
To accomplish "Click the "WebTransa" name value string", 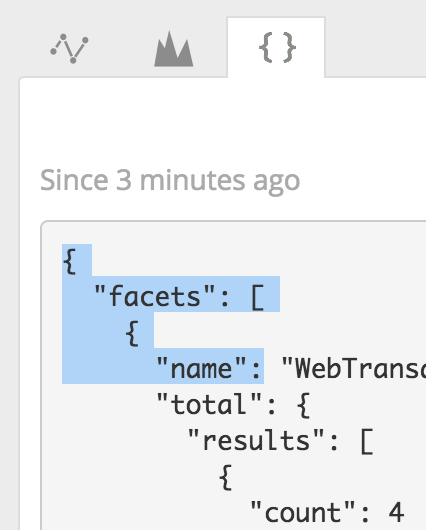I will [x=354, y=368].
